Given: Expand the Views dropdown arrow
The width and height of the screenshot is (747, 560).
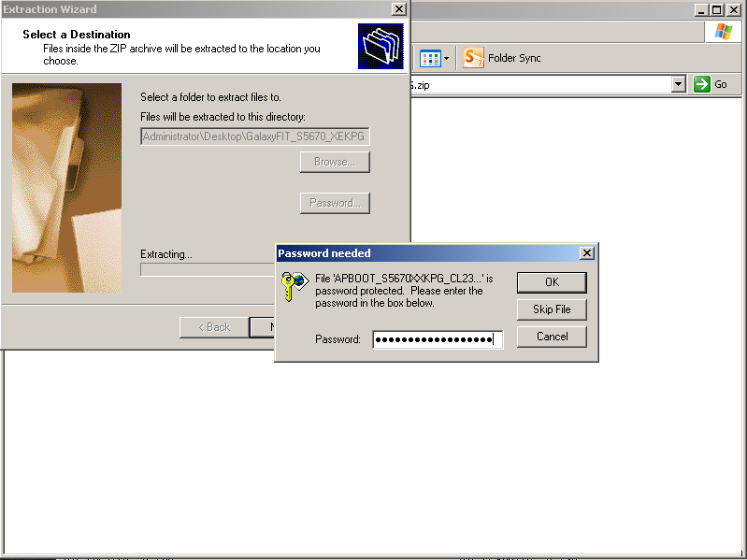Looking at the screenshot, I should (446, 58).
